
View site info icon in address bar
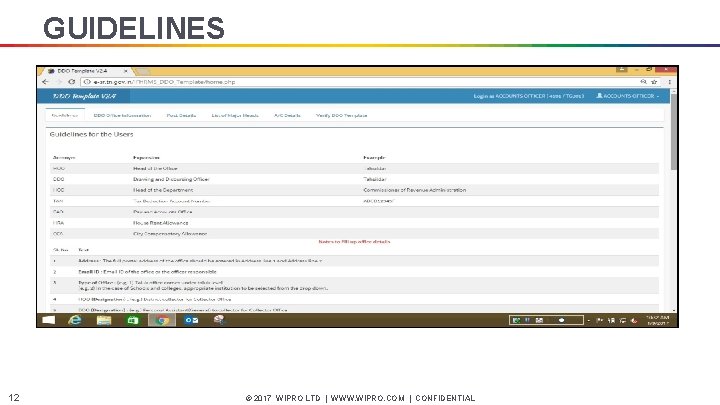point(87,82)
